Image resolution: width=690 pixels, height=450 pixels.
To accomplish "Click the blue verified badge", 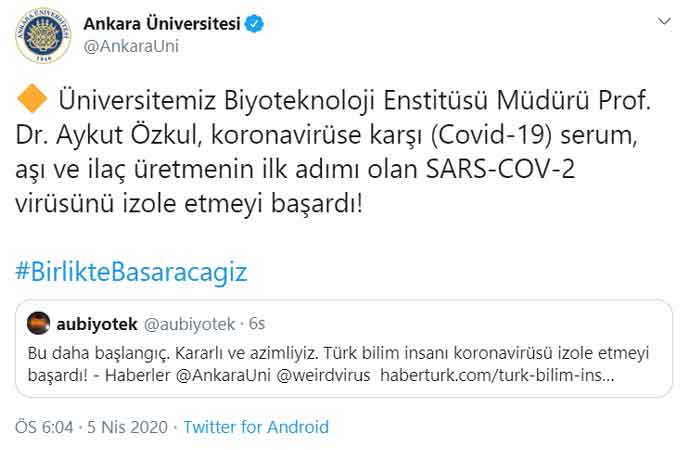I will click(x=255, y=24).
